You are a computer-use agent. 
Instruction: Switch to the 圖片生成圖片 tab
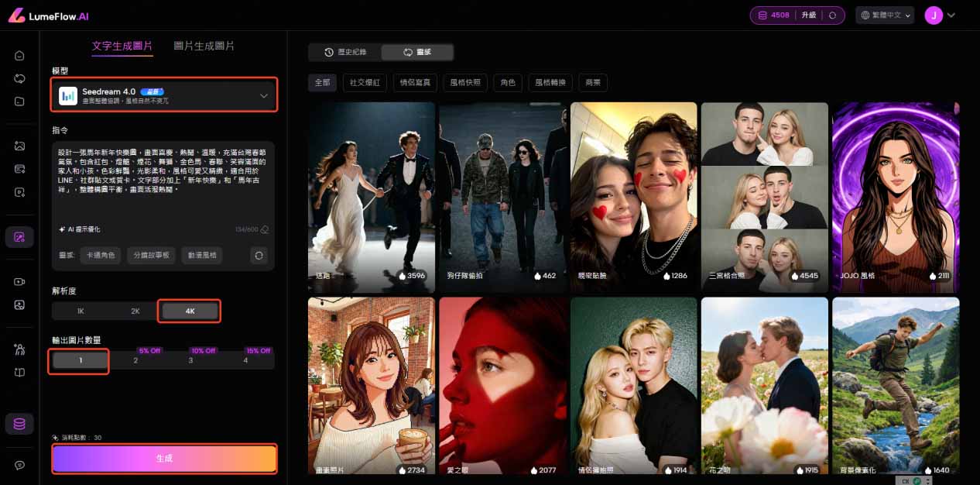pos(204,46)
